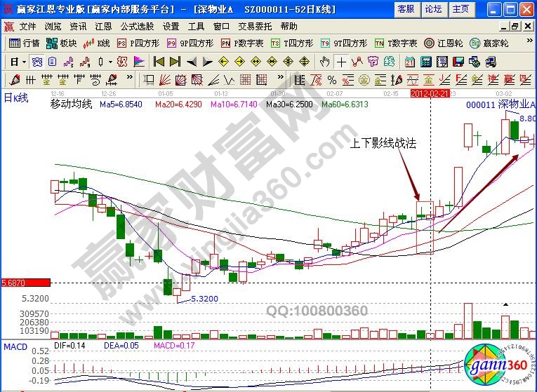Screen dimensions: 537x392
Task: Expand the 日 period dropdown arrow
Action: (24, 61)
